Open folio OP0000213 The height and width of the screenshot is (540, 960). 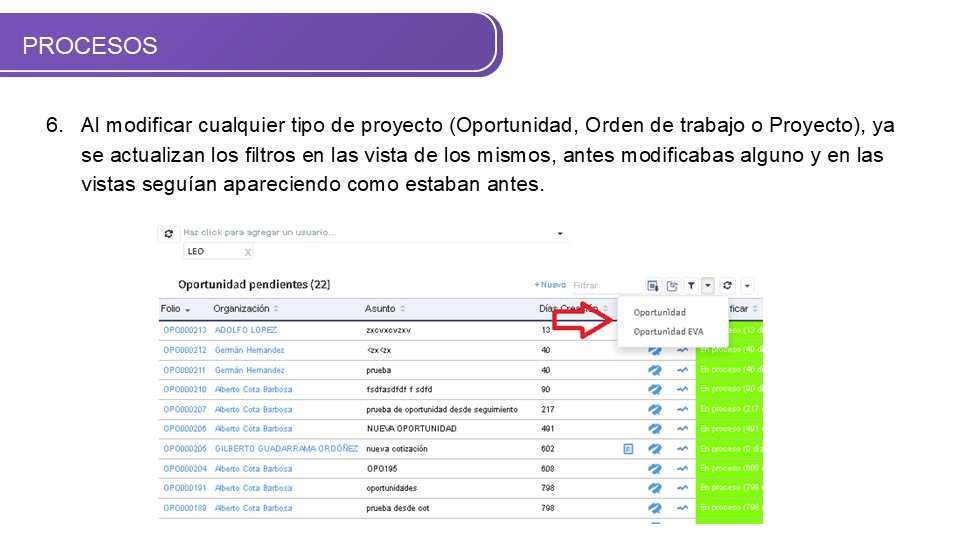(185, 330)
